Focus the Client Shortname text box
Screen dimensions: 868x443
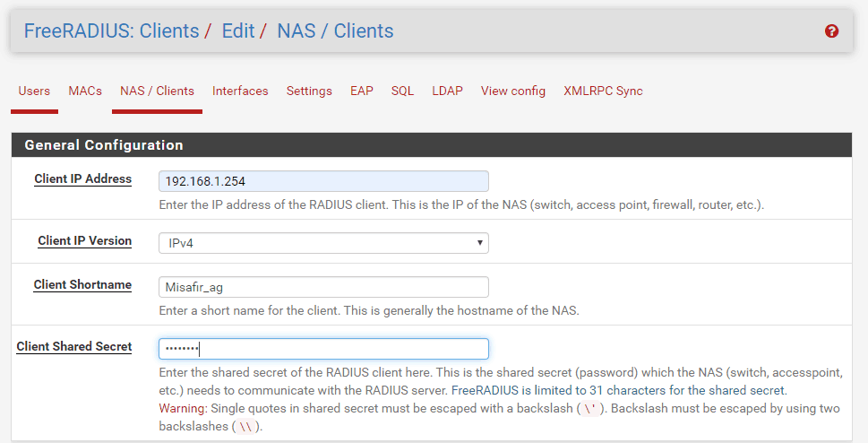tap(323, 287)
